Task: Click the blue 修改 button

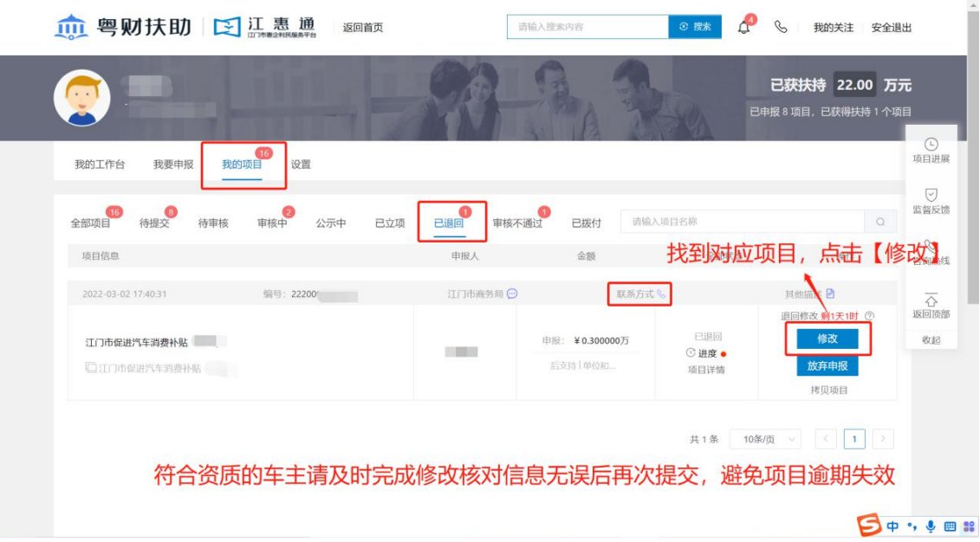Action: coord(827,339)
